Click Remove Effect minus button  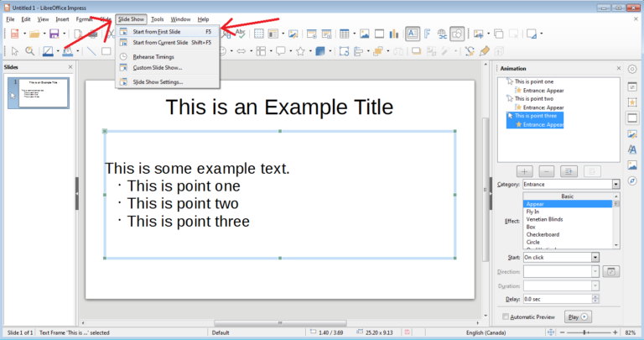tap(546, 170)
